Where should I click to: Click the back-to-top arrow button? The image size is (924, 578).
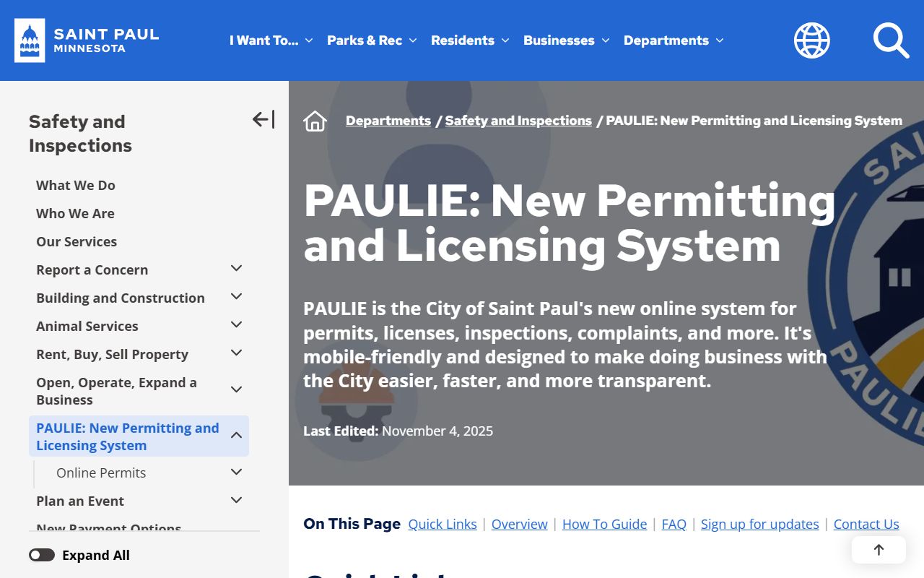(879, 550)
